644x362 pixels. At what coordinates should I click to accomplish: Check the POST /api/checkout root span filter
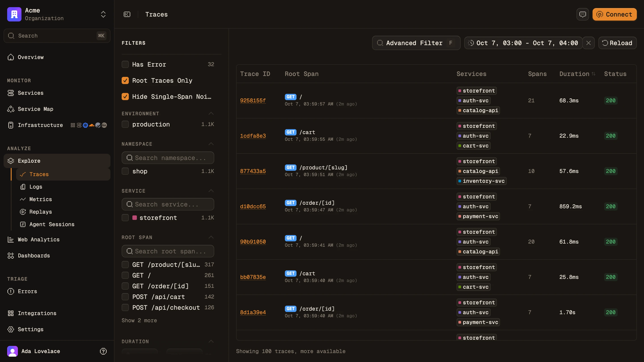click(x=125, y=307)
